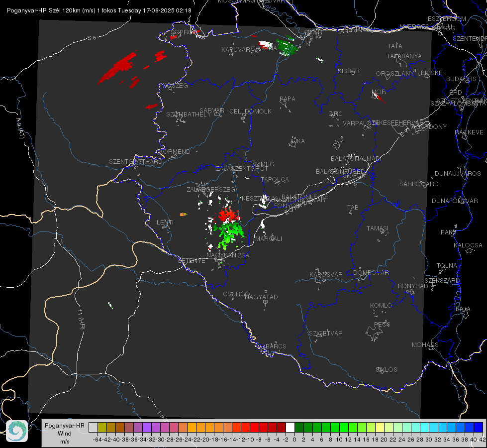Viewport: 487px width, 448px height.
Task: Click the OROSZLANY city label
Action: (x=395, y=74)
